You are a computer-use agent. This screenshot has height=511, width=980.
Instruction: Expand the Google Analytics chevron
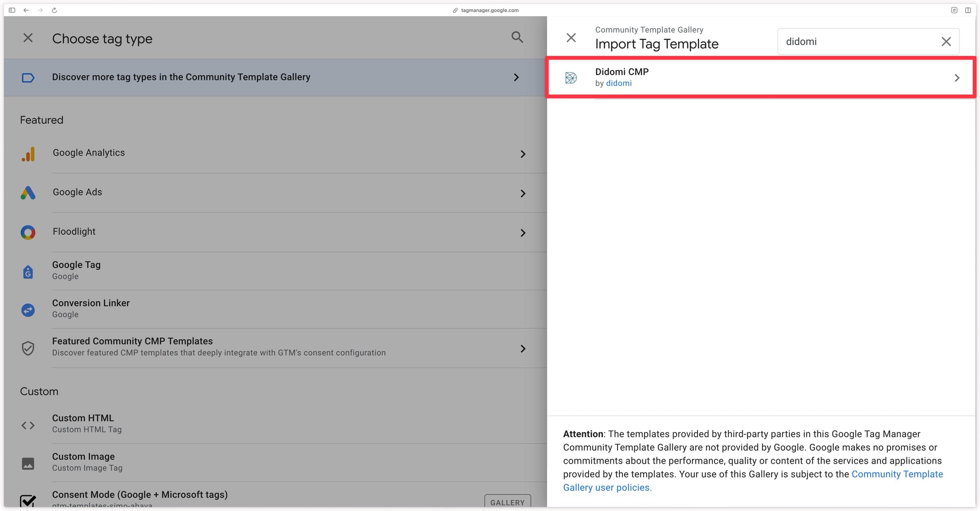click(523, 154)
